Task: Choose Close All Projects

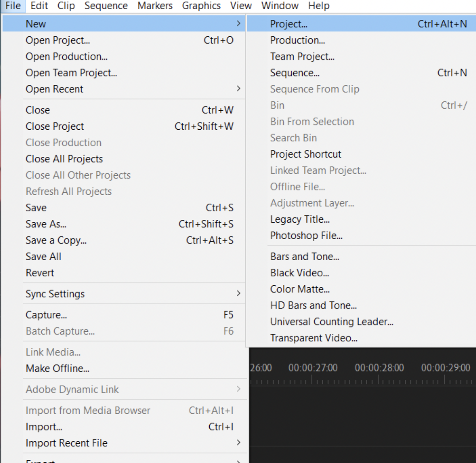Action: tap(124, 159)
